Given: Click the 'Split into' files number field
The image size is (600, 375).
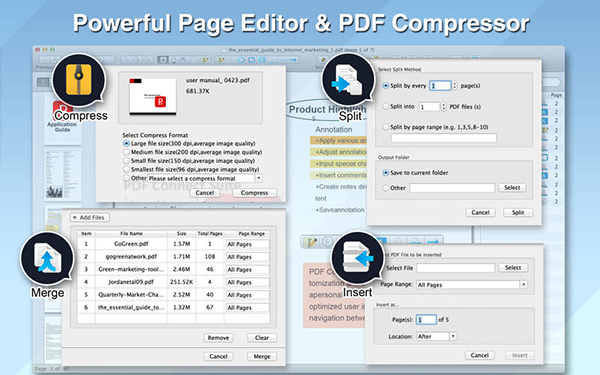Looking at the screenshot, I should (x=429, y=107).
